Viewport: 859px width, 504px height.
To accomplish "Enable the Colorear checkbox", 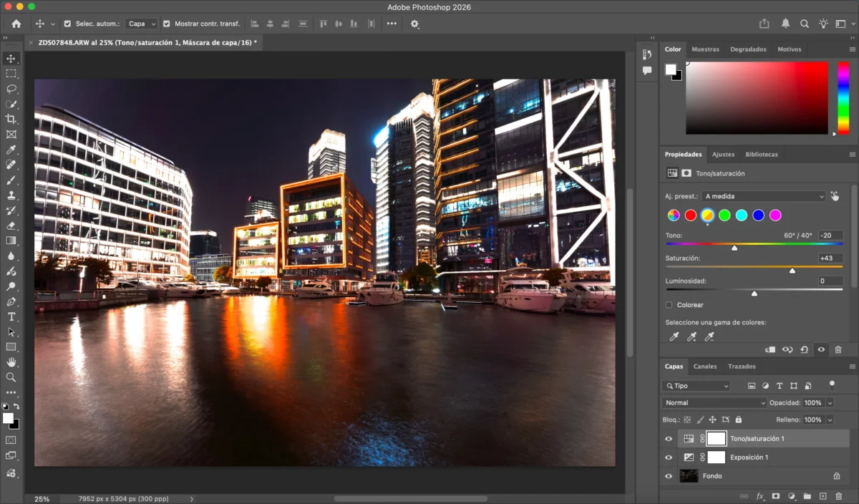I will (669, 305).
